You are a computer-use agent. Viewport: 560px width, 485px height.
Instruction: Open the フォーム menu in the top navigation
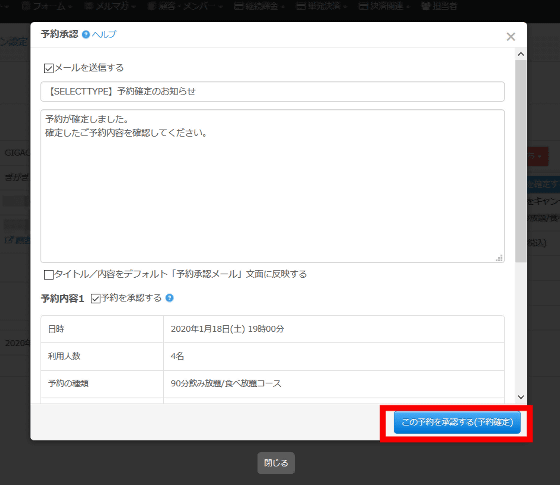click(x=46, y=6)
